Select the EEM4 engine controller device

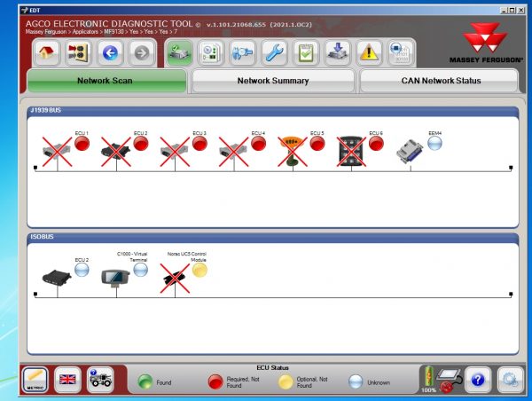click(x=411, y=152)
